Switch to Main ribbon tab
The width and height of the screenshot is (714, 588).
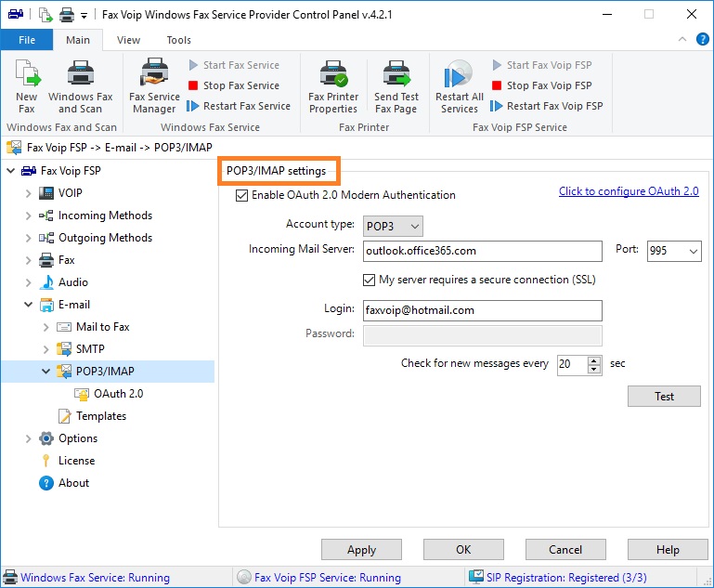(78, 40)
